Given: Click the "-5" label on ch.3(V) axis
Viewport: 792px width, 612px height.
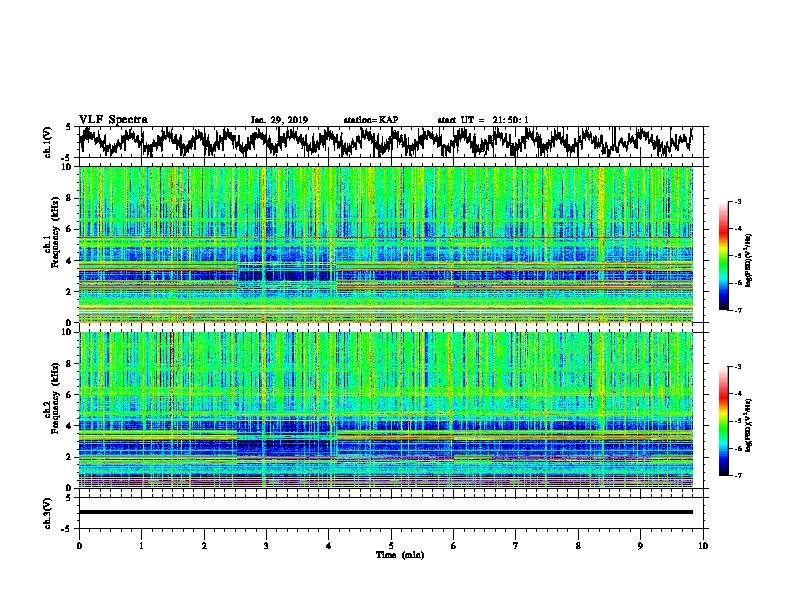Looking at the screenshot, I should point(68,529).
